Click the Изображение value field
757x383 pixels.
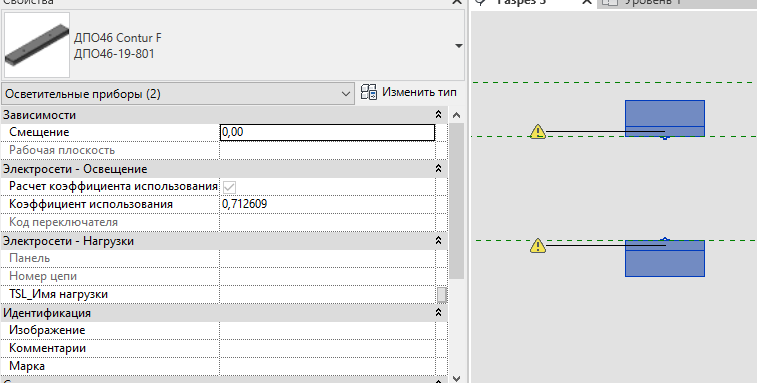coord(327,330)
